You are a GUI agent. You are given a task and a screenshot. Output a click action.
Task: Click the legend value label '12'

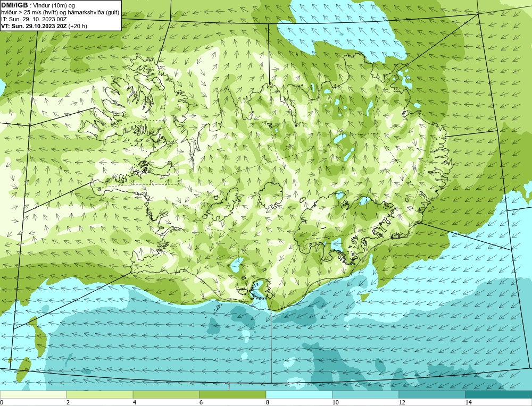click(402, 402)
